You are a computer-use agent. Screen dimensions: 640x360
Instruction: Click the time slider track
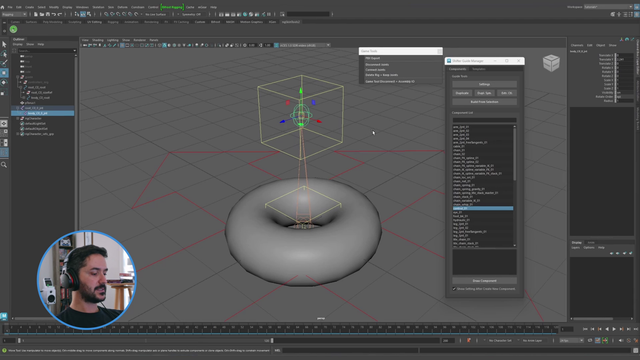282,329
